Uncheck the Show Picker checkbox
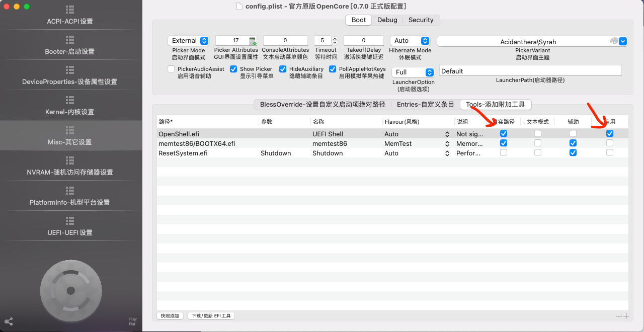This screenshot has height=332, width=644. [233, 69]
